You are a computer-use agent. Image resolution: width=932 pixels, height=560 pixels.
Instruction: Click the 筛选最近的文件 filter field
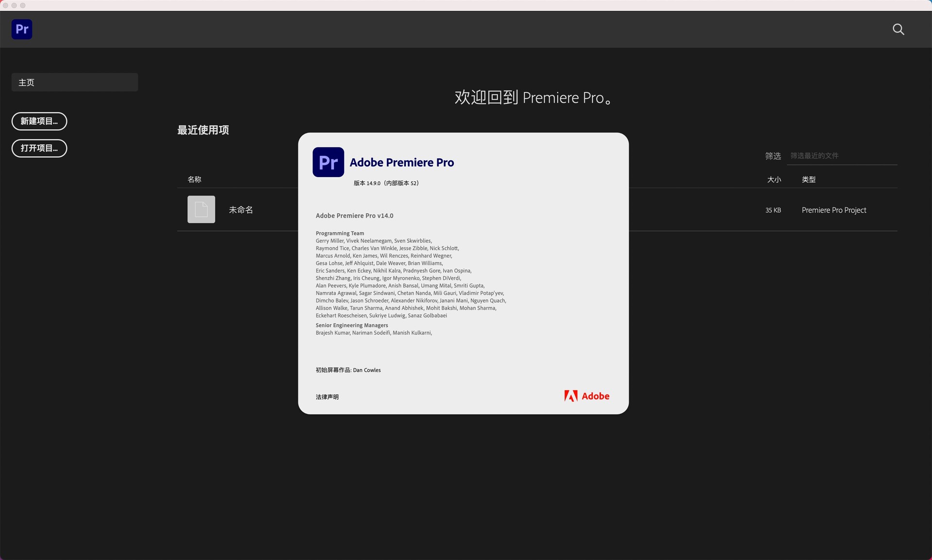tap(842, 156)
